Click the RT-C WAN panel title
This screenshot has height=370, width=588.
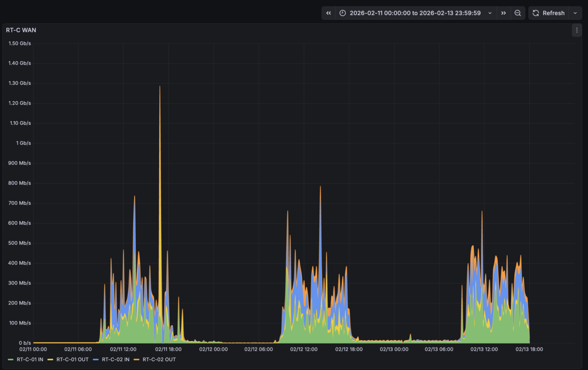(x=21, y=30)
